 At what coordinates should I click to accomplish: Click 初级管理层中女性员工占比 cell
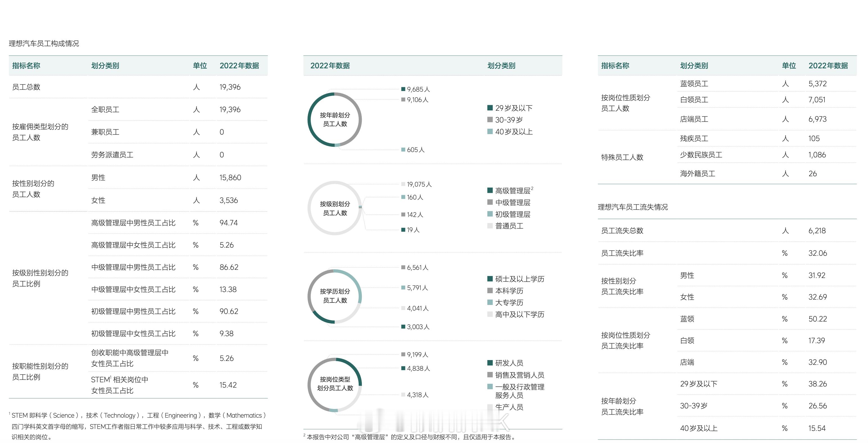(x=133, y=333)
